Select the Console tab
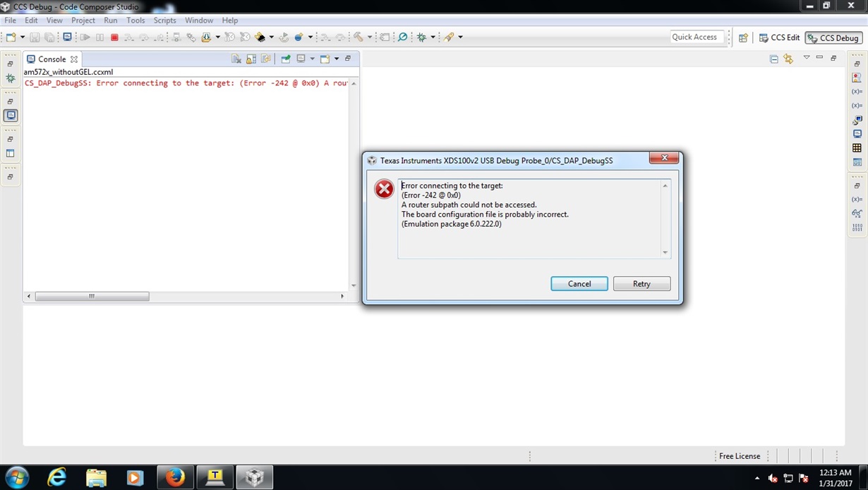The width and height of the screenshot is (868, 490). point(52,59)
